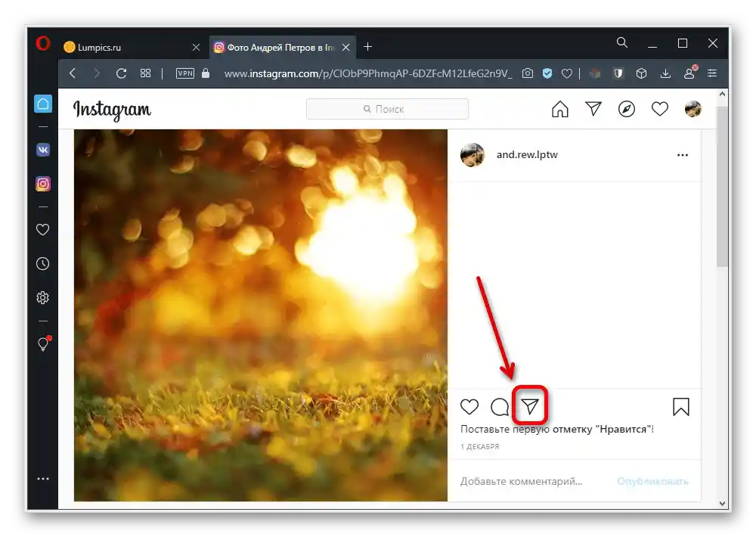The image size is (756, 537).
Task: View site security lock info
Action: click(x=206, y=73)
